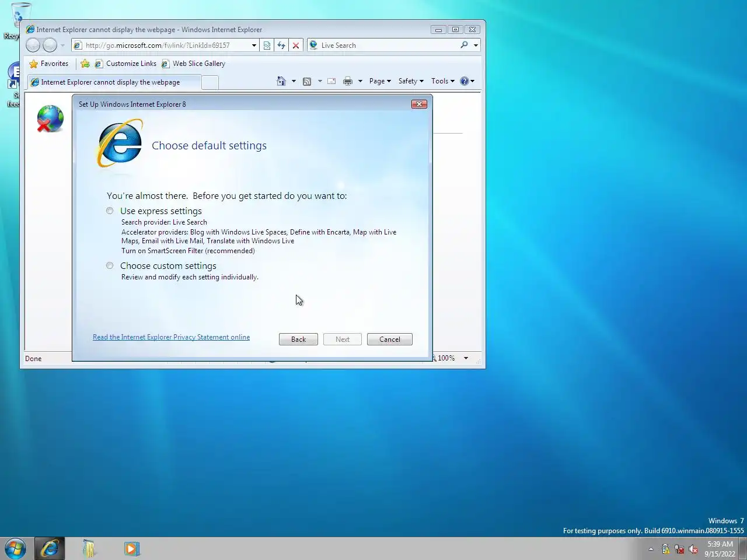Viewport: 747px width, 560px height.
Task: Expand the Print dropdown arrow
Action: pyautogui.click(x=360, y=81)
